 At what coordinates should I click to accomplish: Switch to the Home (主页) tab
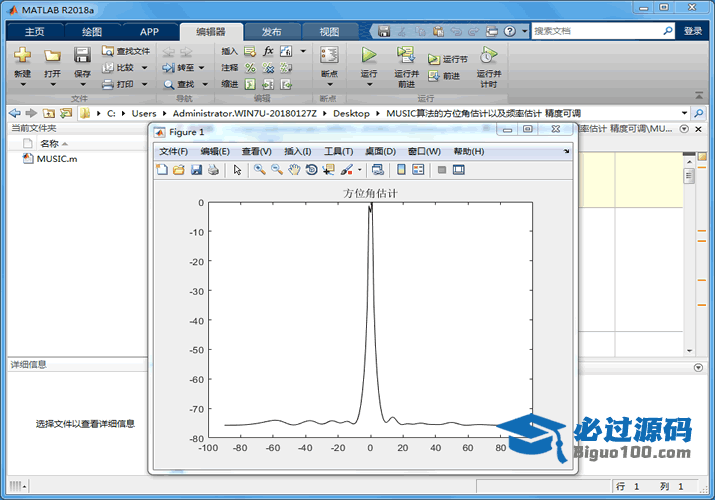(35, 31)
